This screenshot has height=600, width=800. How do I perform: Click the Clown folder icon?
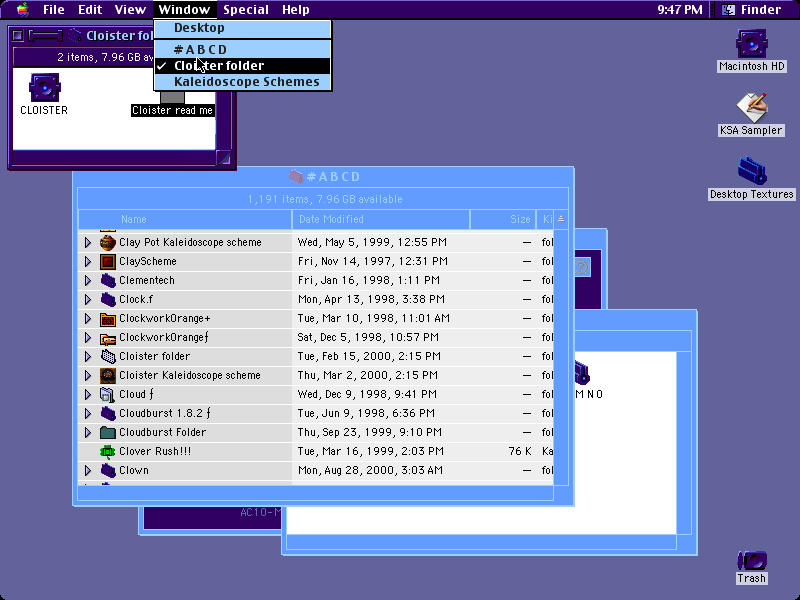(108, 470)
